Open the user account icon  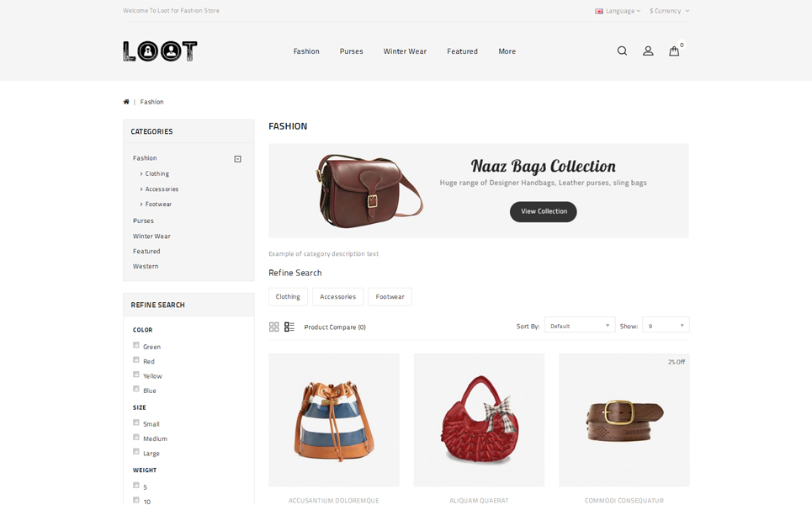(x=648, y=50)
